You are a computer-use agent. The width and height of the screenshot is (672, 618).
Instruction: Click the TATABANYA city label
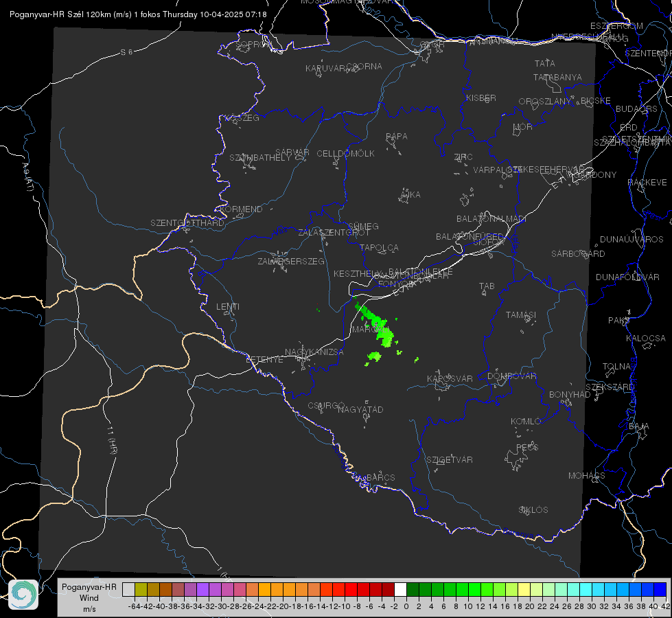[x=557, y=77]
